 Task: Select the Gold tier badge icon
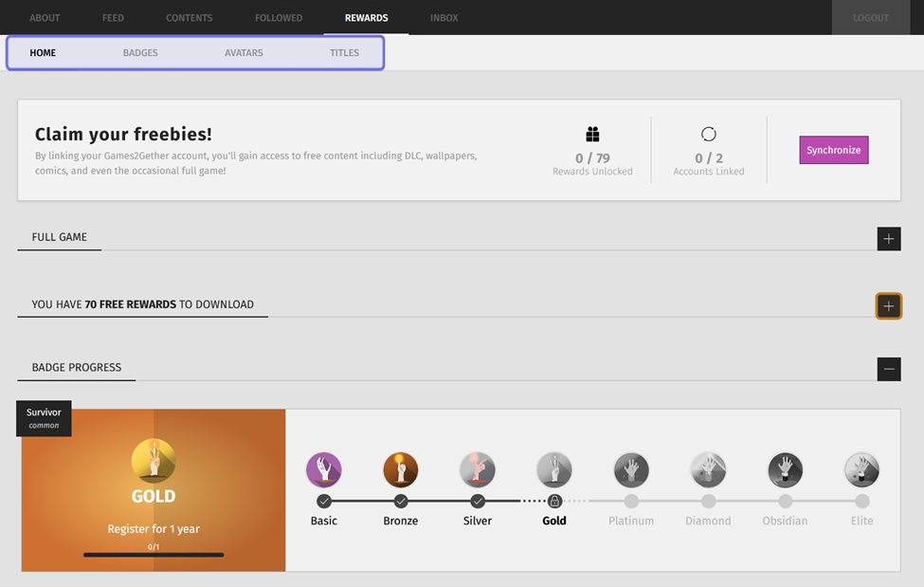(554, 469)
